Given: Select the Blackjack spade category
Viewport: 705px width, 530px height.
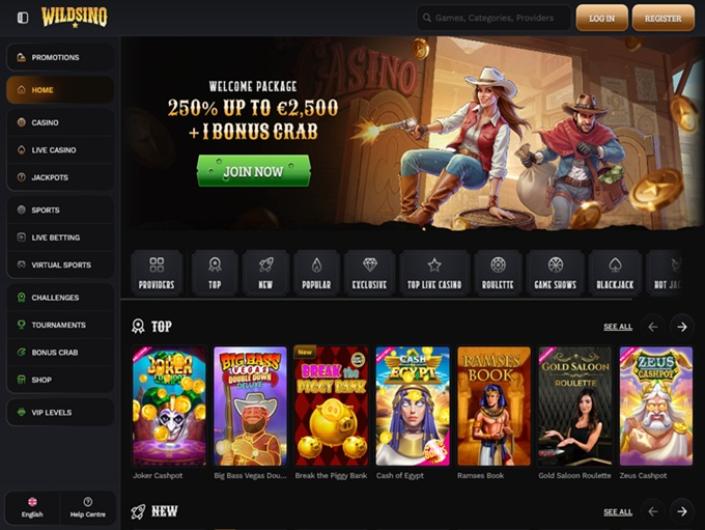Looking at the screenshot, I should (615, 273).
